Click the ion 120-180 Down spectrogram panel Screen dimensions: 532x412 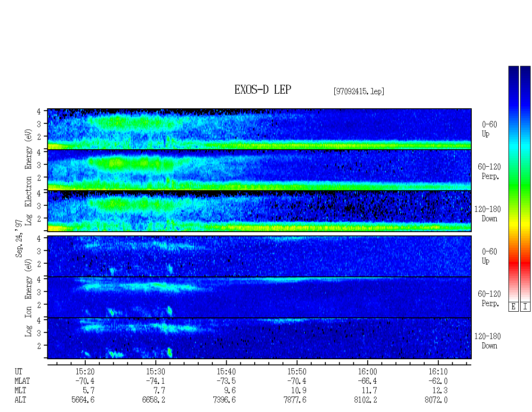pyautogui.click(x=259, y=339)
